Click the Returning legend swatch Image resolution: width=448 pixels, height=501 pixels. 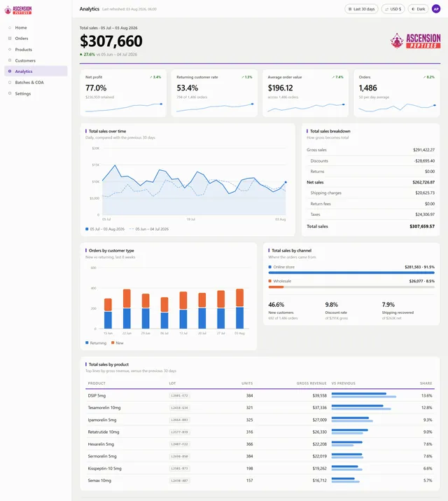[x=87, y=343]
